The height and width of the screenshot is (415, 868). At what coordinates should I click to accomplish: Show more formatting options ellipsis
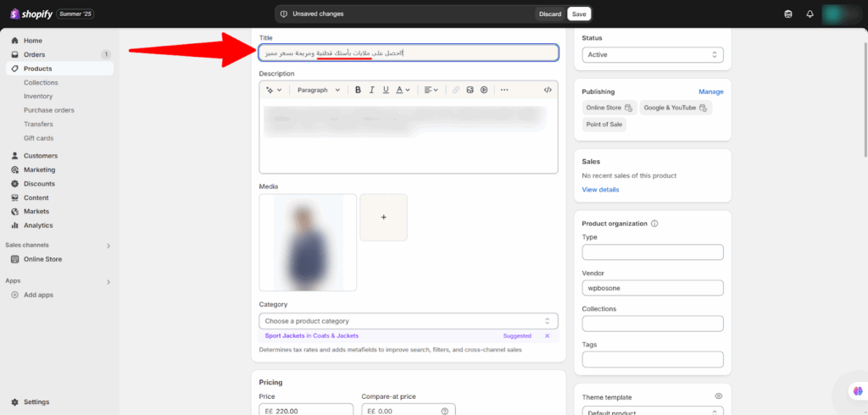504,90
